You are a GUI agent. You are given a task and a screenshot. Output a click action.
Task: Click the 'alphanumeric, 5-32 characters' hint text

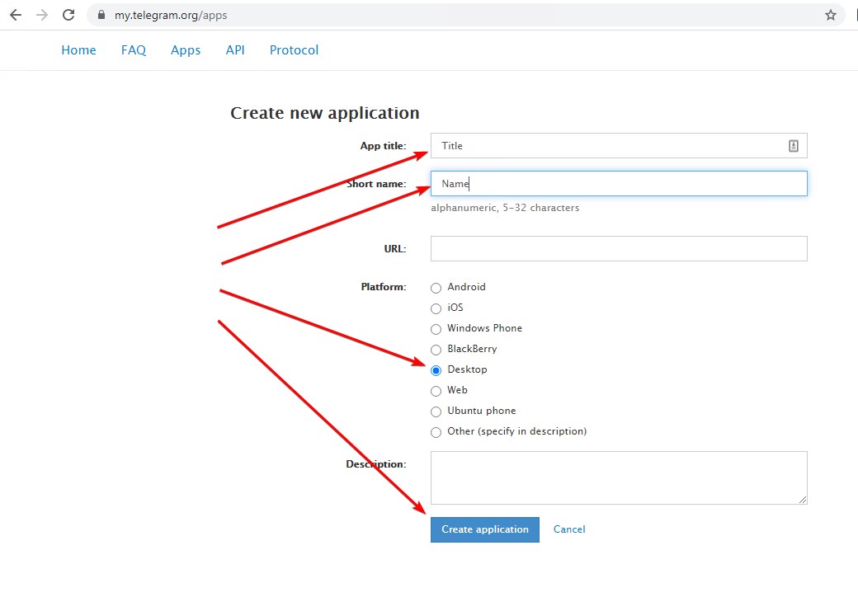coord(505,208)
